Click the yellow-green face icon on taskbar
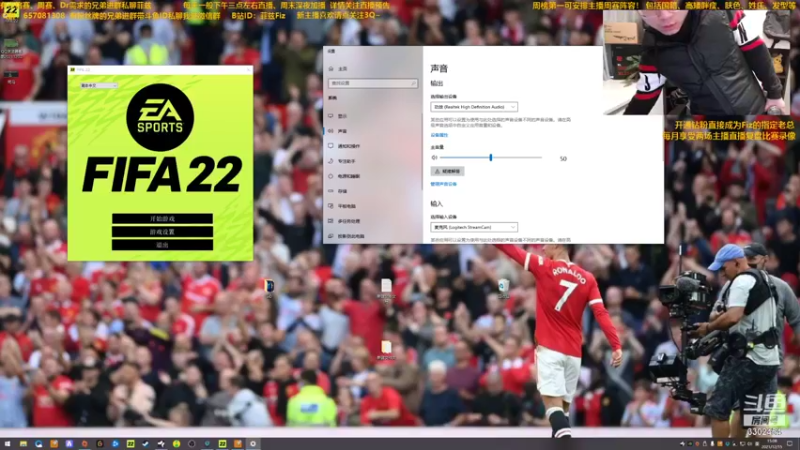The height and width of the screenshot is (450, 800). click(x=177, y=444)
